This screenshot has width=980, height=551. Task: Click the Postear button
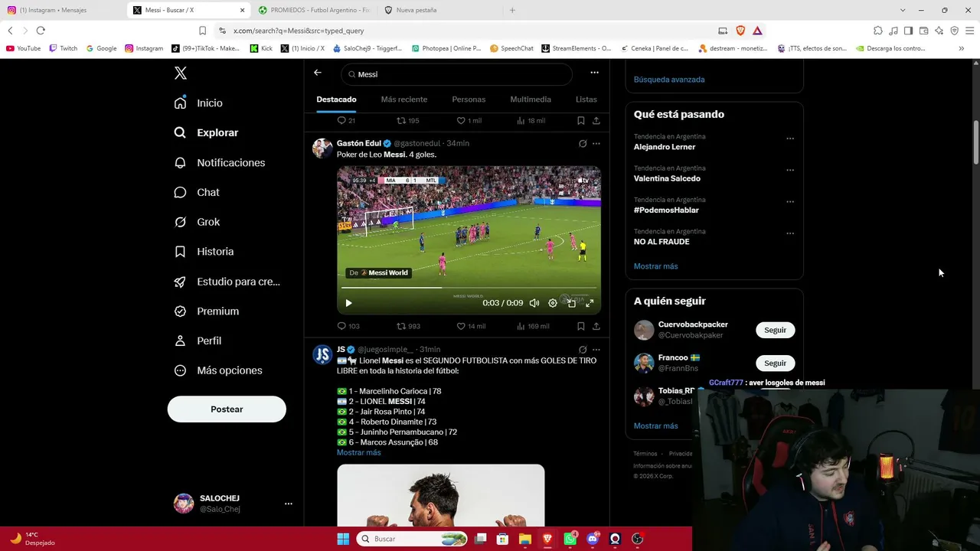[x=227, y=409]
